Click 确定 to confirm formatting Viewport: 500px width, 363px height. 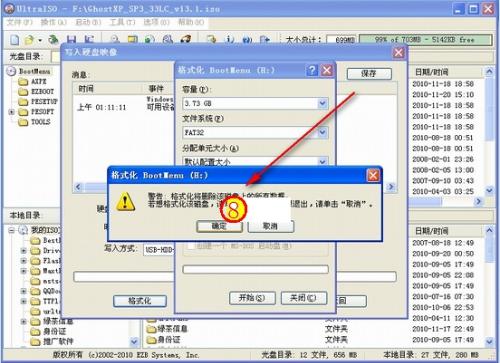(219, 226)
